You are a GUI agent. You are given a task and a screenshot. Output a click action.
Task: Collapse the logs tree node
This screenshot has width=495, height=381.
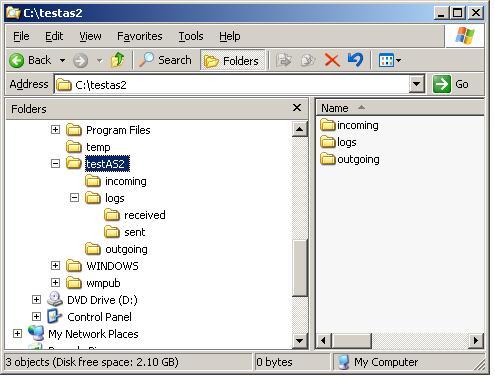pos(74,198)
